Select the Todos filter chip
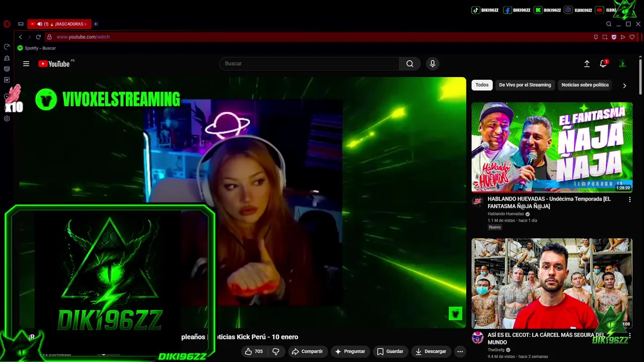The image size is (644, 362). (x=482, y=85)
